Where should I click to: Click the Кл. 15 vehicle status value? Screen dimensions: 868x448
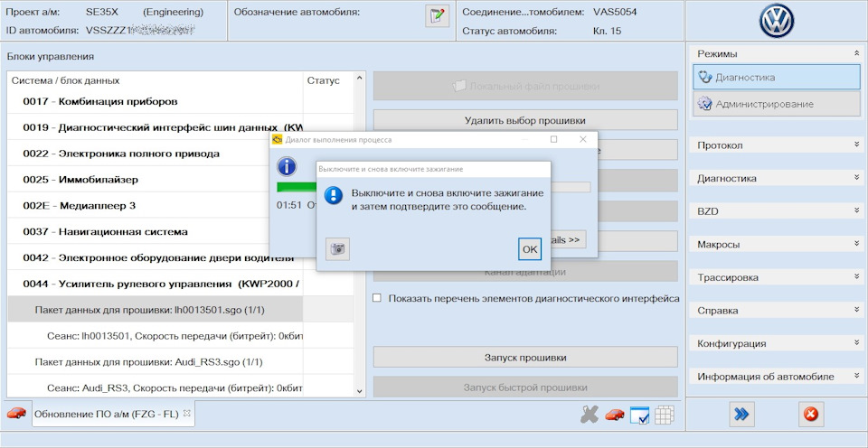(607, 31)
